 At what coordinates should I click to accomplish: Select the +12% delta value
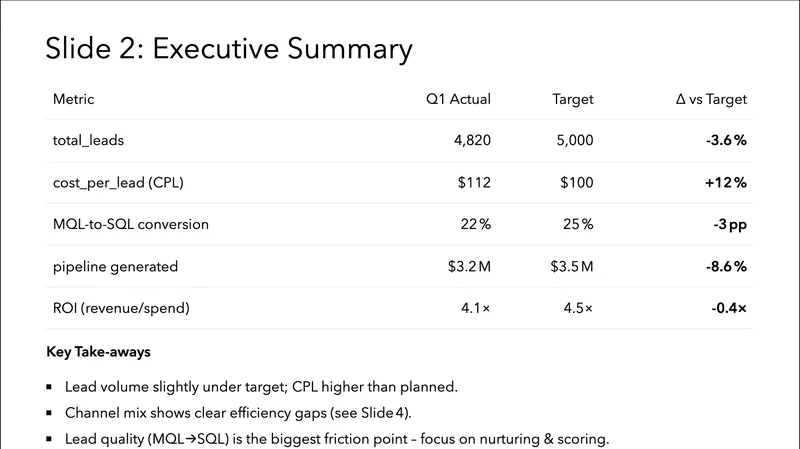[x=728, y=183]
